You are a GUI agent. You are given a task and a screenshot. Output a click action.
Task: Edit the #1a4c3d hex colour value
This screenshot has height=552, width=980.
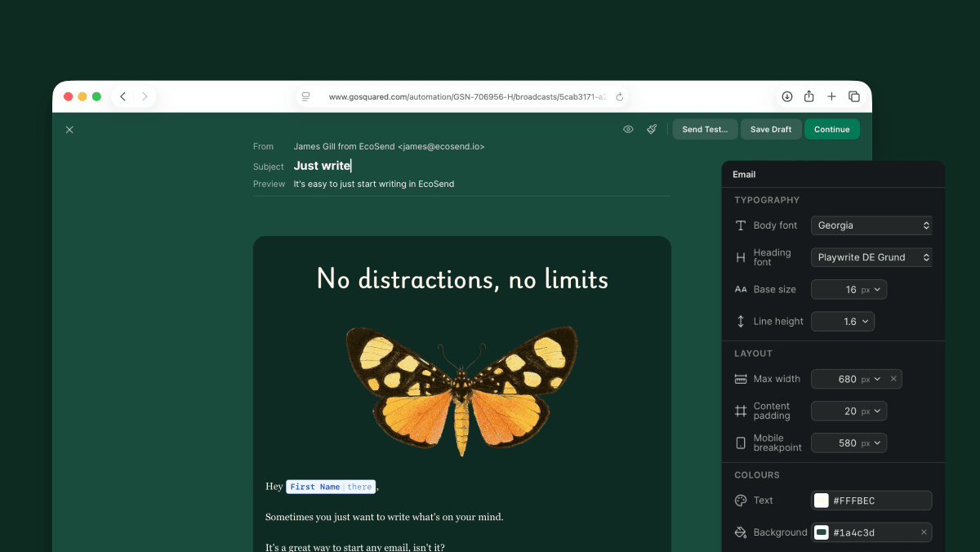tap(854, 532)
